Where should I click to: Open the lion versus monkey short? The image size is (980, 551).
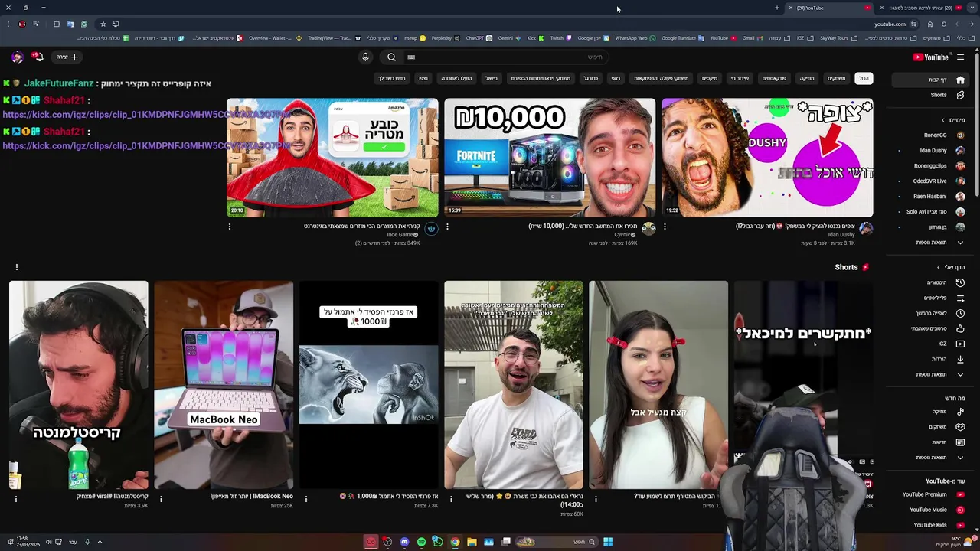pyautogui.click(x=368, y=385)
